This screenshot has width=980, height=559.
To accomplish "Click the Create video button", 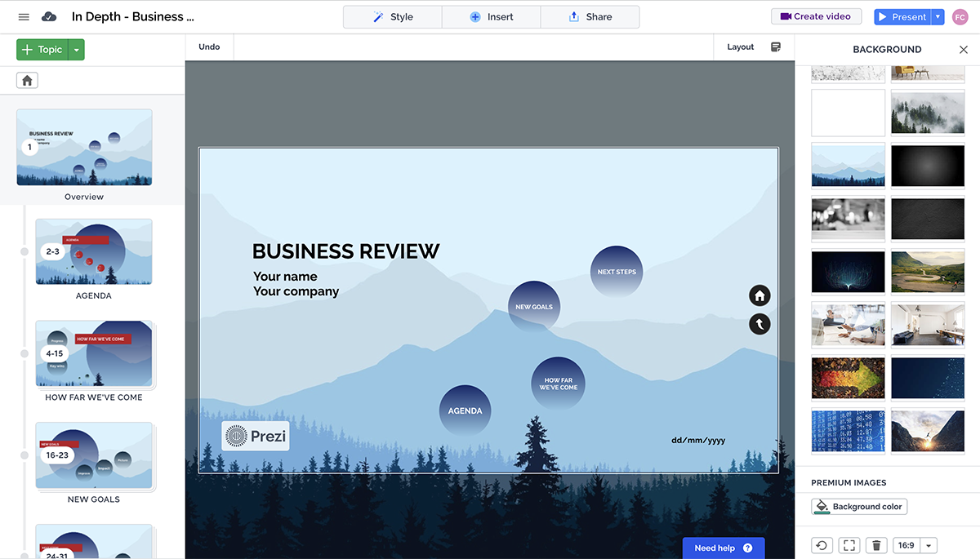I will [x=816, y=16].
